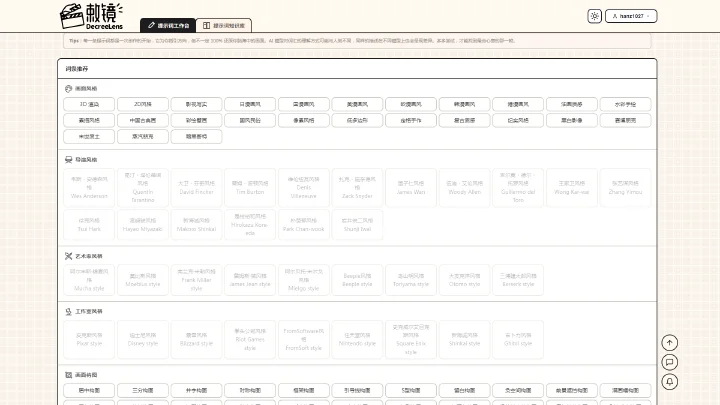Open the hanz1027 user account dropdown
720x405 pixels.
[631, 16]
